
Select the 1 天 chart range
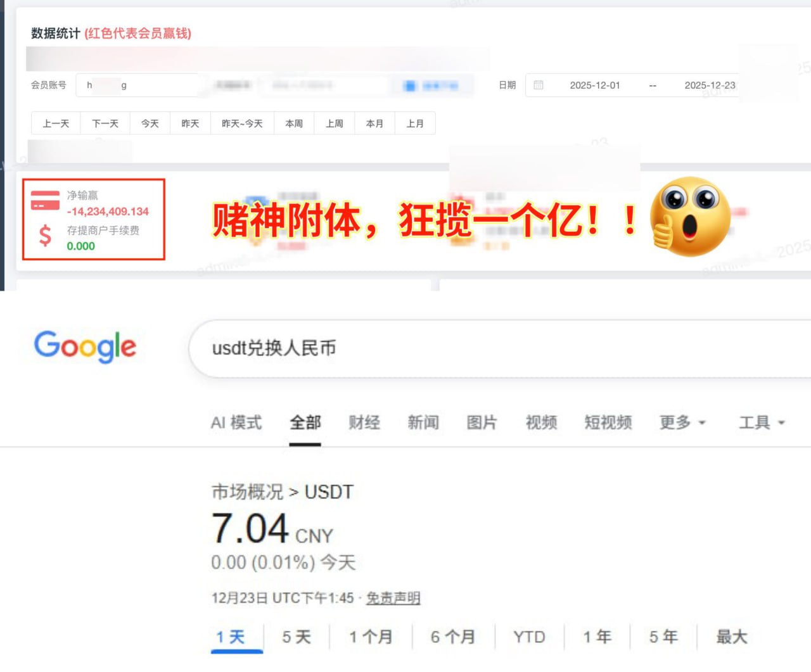(231, 637)
